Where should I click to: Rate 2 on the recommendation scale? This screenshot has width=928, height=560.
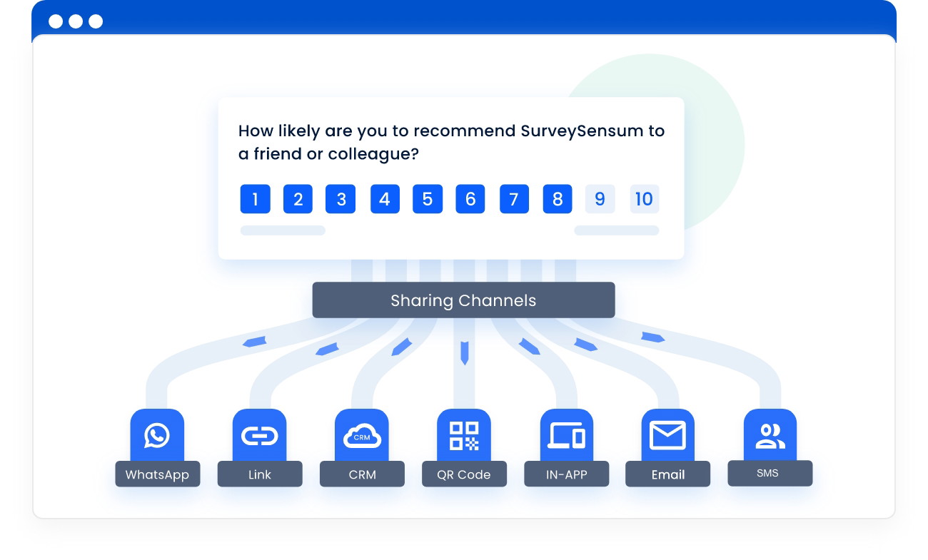(x=298, y=199)
